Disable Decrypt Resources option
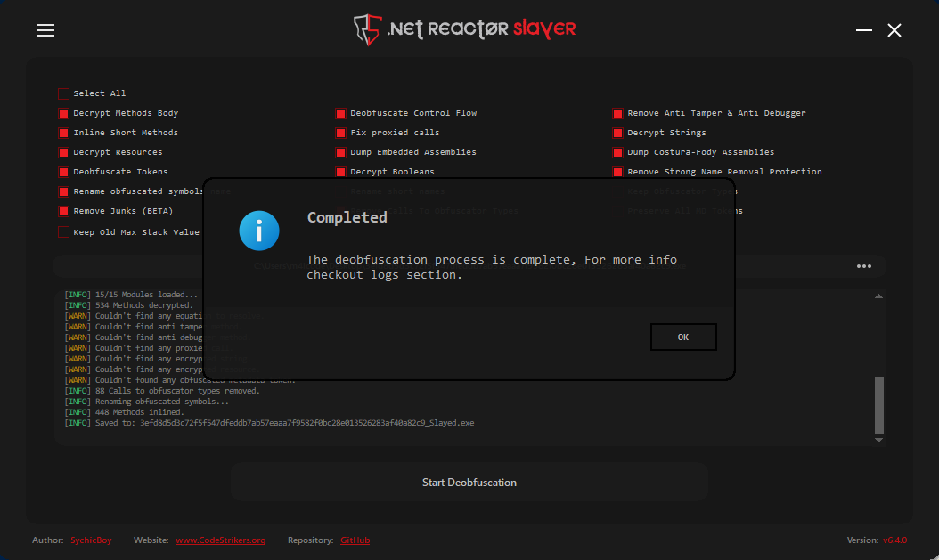 [63, 151]
